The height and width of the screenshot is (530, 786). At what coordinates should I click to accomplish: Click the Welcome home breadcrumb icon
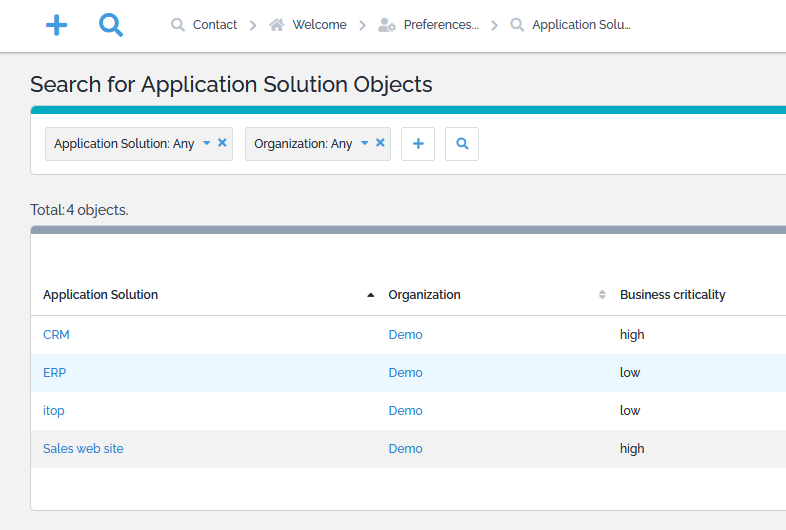tap(277, 25)
